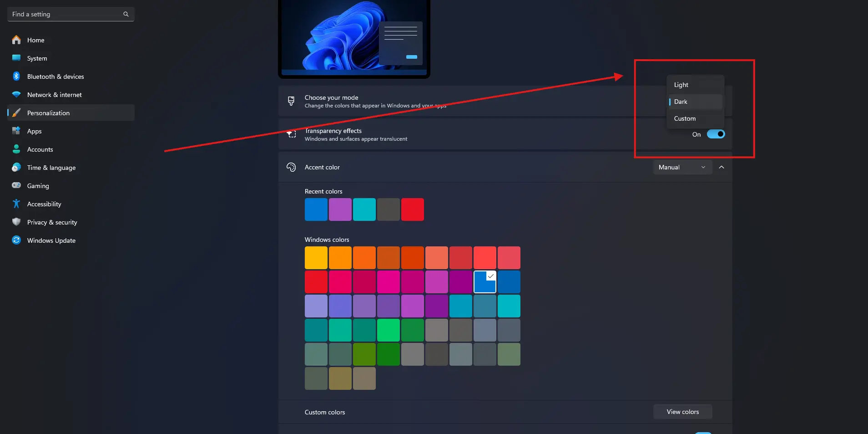
Task: Click the Gaming controller icon
Action: [x=16, y=185]
